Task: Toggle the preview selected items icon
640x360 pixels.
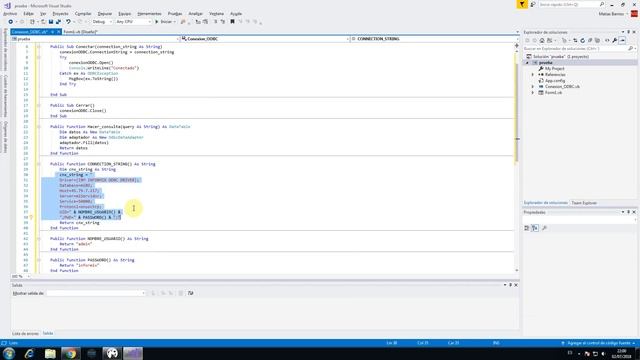Action: pyautogui.click(x=622, y=40)
